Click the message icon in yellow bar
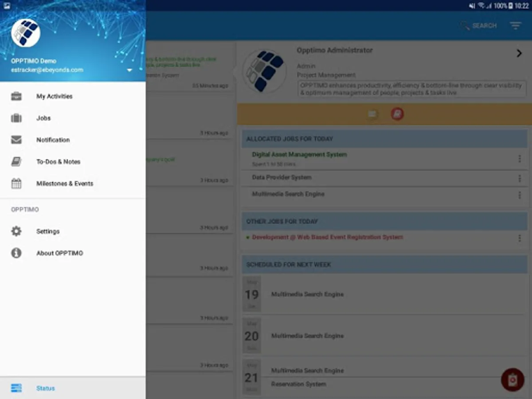Viewport: 532px width, 399px height. (372, 114)
